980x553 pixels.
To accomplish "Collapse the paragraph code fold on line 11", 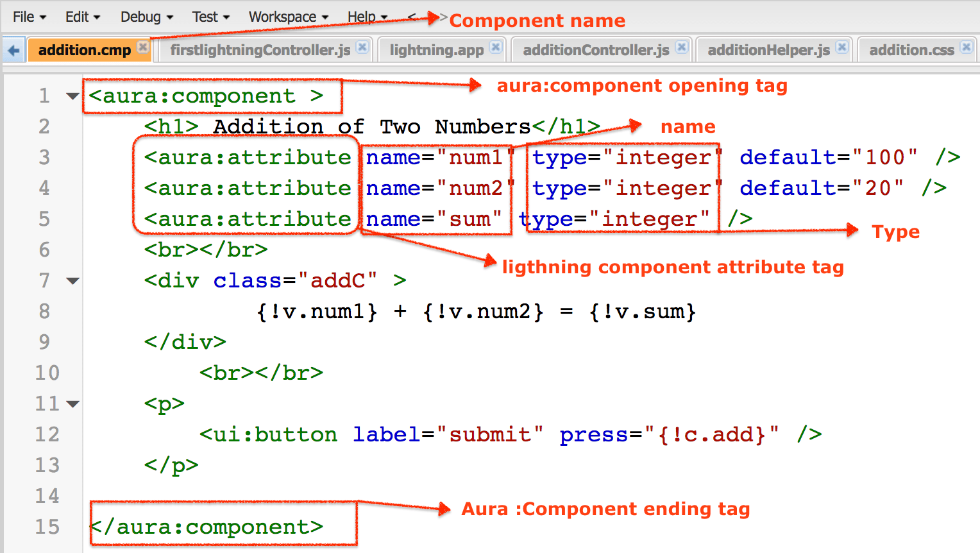I will click(x=72, y=404).
